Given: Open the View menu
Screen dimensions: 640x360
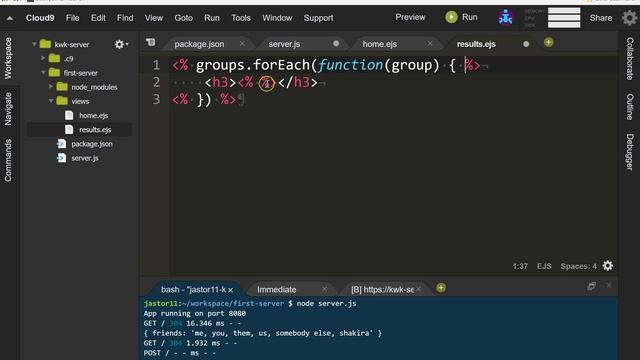Looking at the screenshot, I should pyautogui.click(x=153, y=18).
